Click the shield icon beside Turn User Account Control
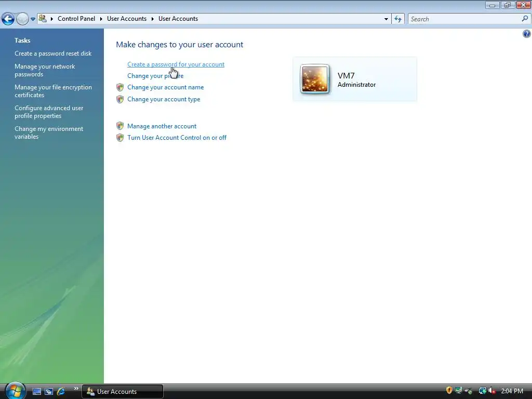 click(x=120, y=137)
